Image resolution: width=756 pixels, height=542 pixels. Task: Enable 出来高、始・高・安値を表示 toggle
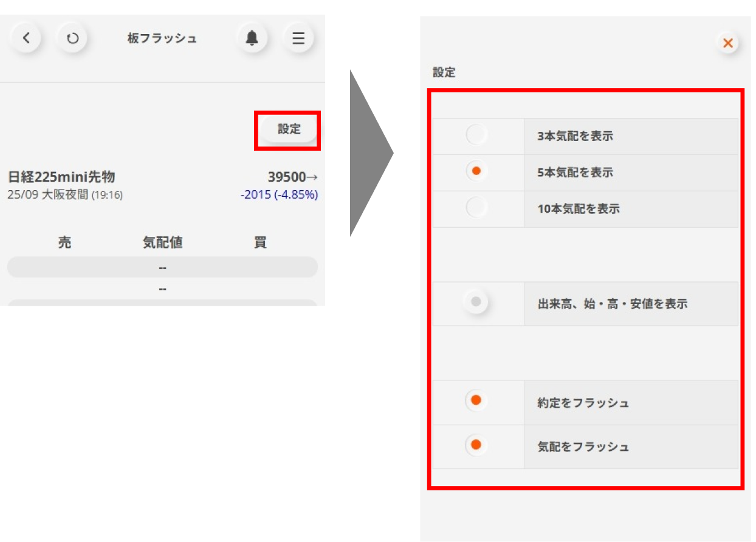coord(476,301)
